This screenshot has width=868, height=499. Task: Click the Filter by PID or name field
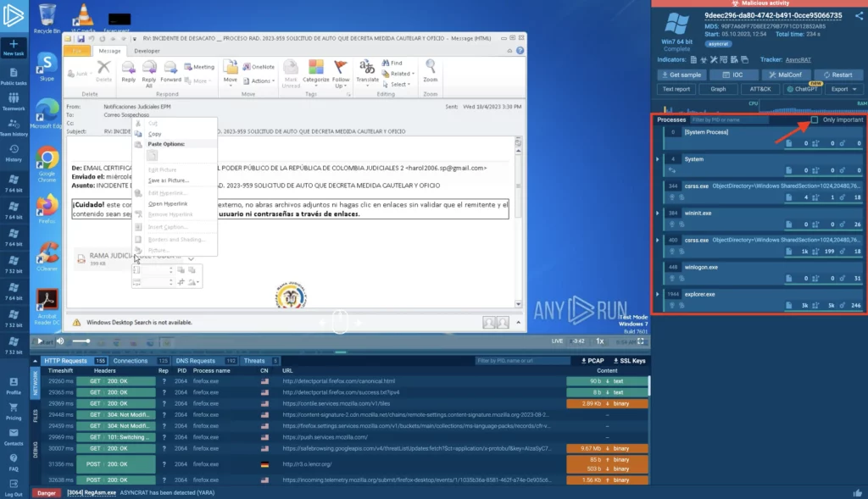click(x=727, y=119)
